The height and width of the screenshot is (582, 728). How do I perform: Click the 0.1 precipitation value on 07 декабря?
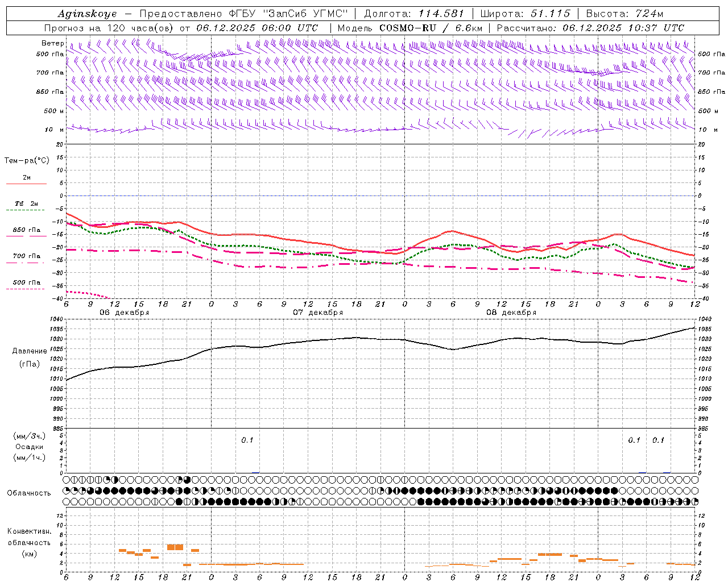pyautogui.click(x=247, y=440)
